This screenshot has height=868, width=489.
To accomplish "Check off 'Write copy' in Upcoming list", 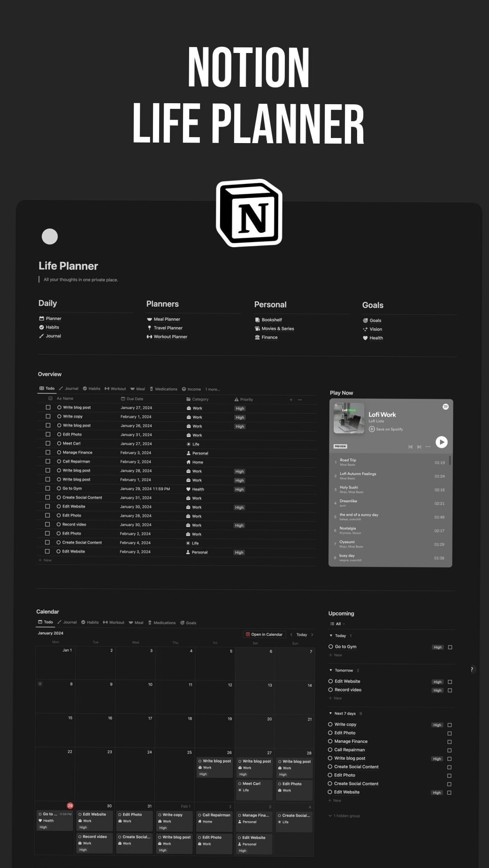I will (x=450, y=725).
